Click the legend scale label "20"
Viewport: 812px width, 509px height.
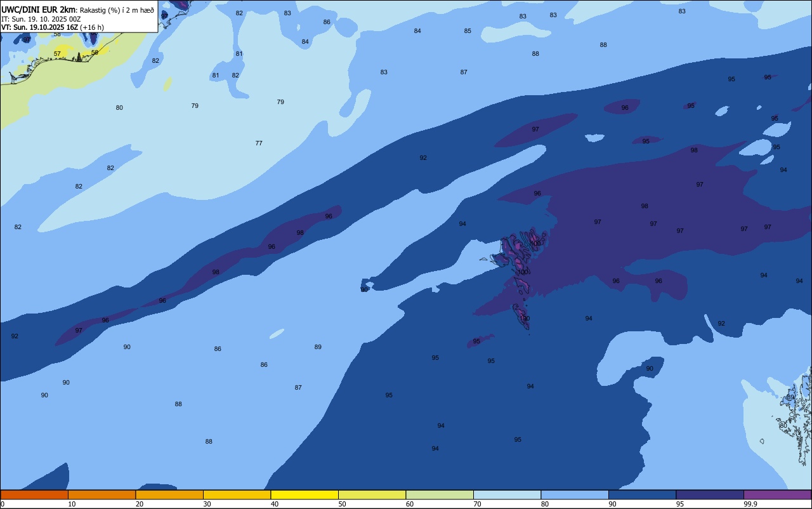click(x=140, y=504)
